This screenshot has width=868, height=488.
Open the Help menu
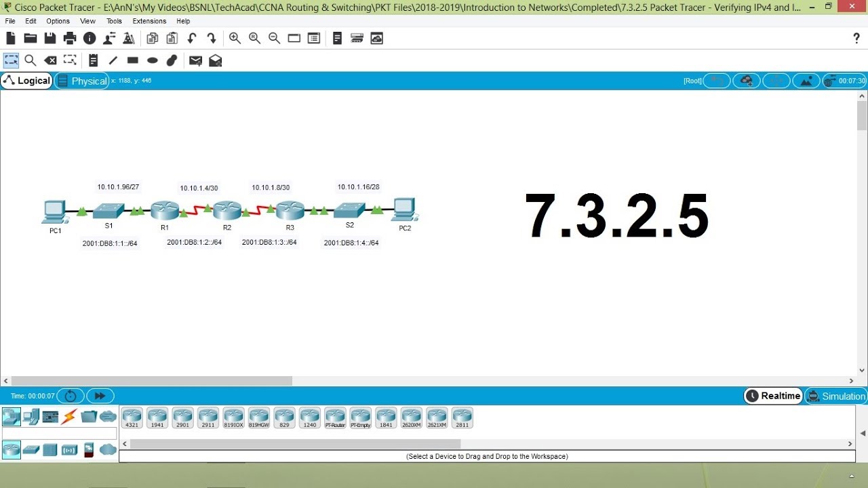coord(183,21)
